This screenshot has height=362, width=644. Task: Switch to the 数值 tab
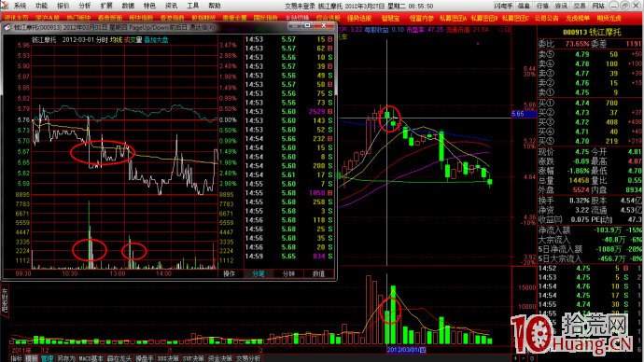pyautogui.click(x=318, y=273)
